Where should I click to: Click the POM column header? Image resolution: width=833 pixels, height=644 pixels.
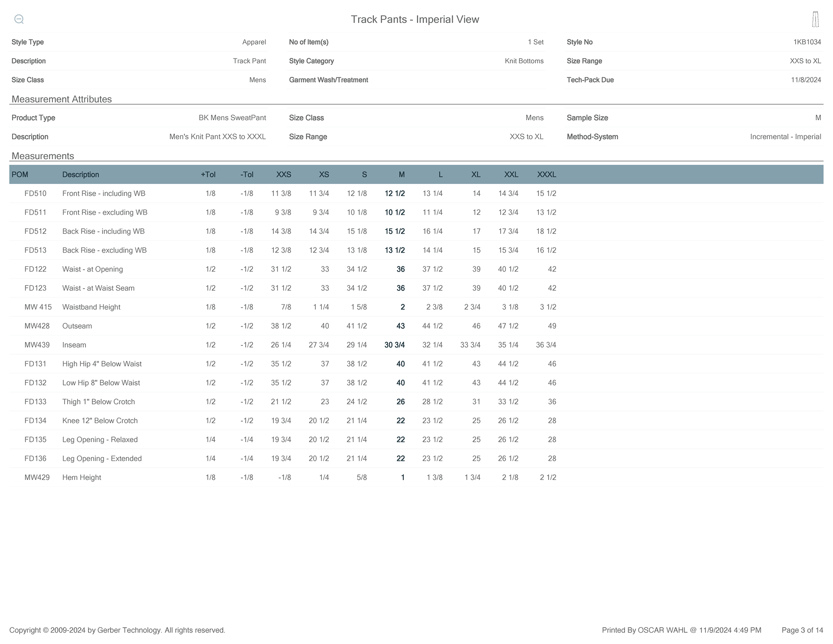(20, 174)
